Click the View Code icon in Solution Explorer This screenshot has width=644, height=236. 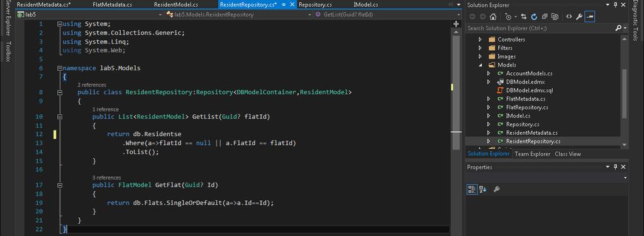(x=569, y=17)
